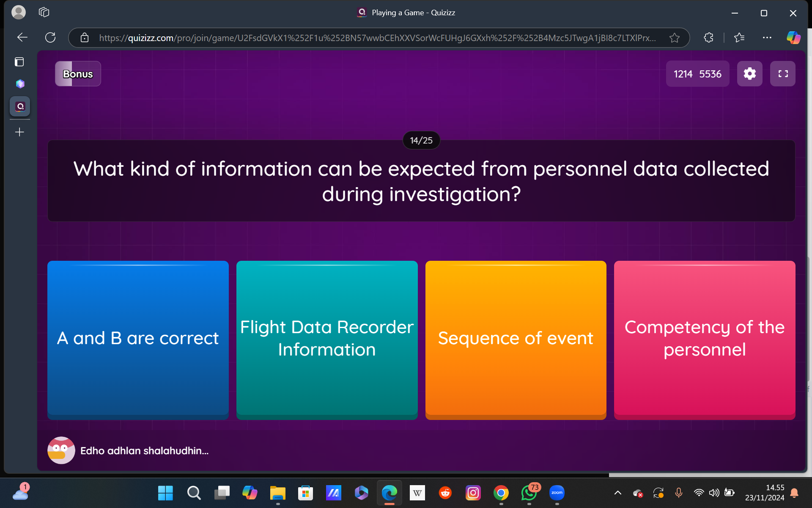Choose 'Flight Data Recorder Information' answer
The image size is (812, 508).
tap(327, 340)
